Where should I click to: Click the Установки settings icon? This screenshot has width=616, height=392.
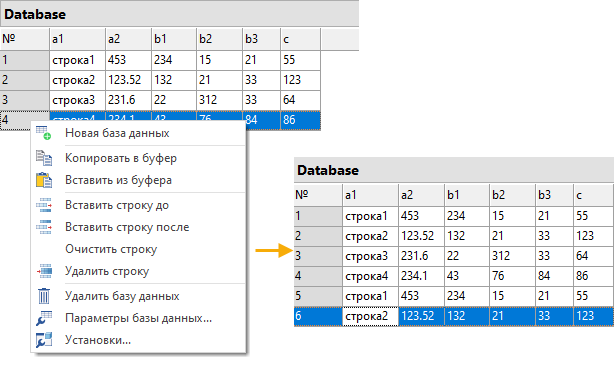(44, 340)
